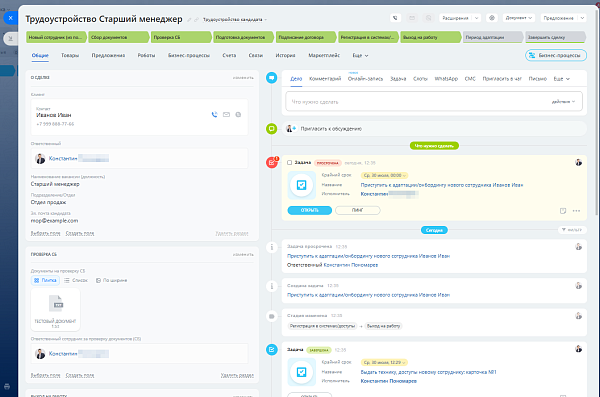Open the Трудоустройство кандидата pipeline dropdown

pos(235,20)
